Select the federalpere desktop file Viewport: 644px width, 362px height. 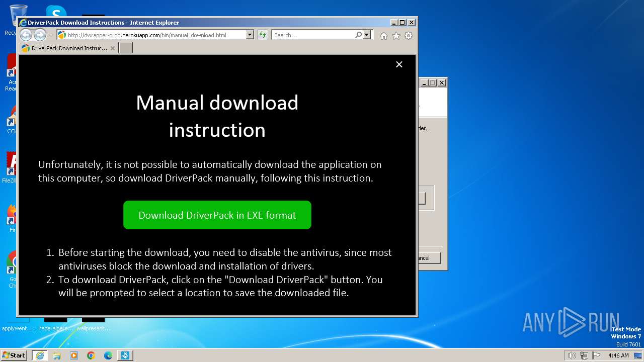coord(56,324)
